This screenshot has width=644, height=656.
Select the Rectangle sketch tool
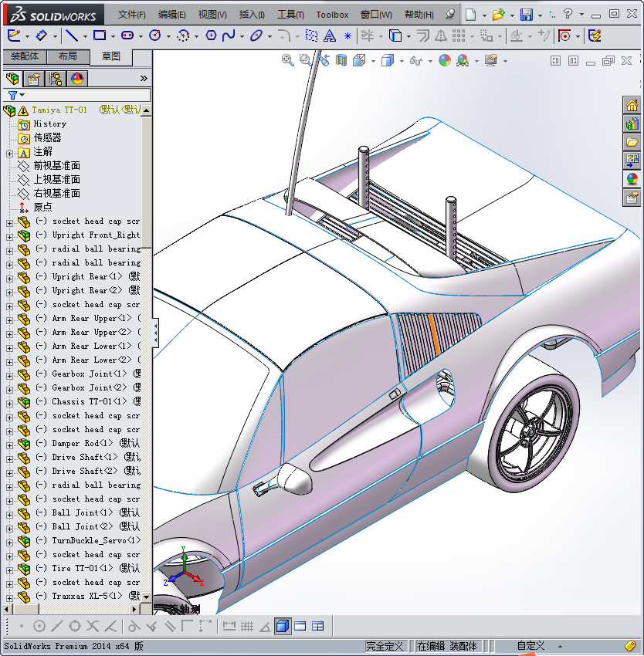(99, 36)
